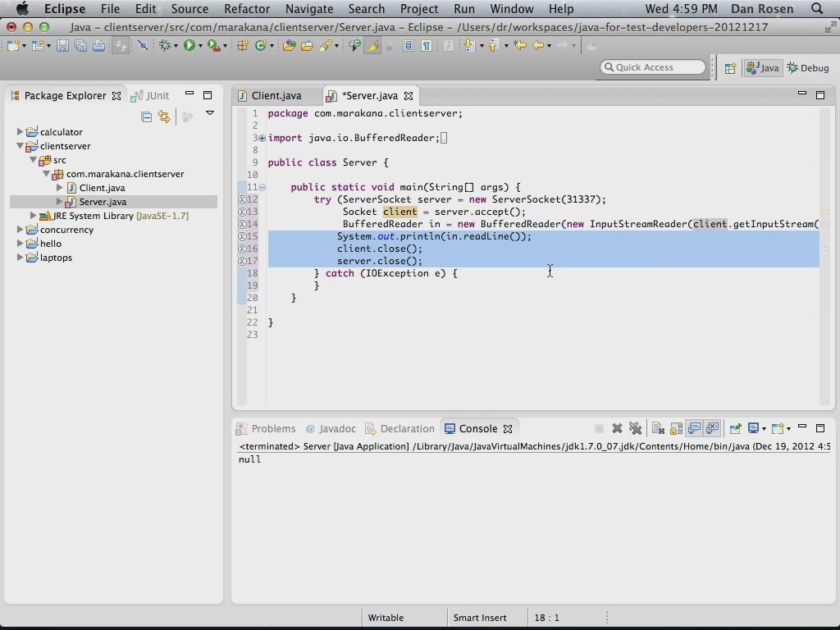
Task: Switch to the Debug perspective
Action: (808, 68)
